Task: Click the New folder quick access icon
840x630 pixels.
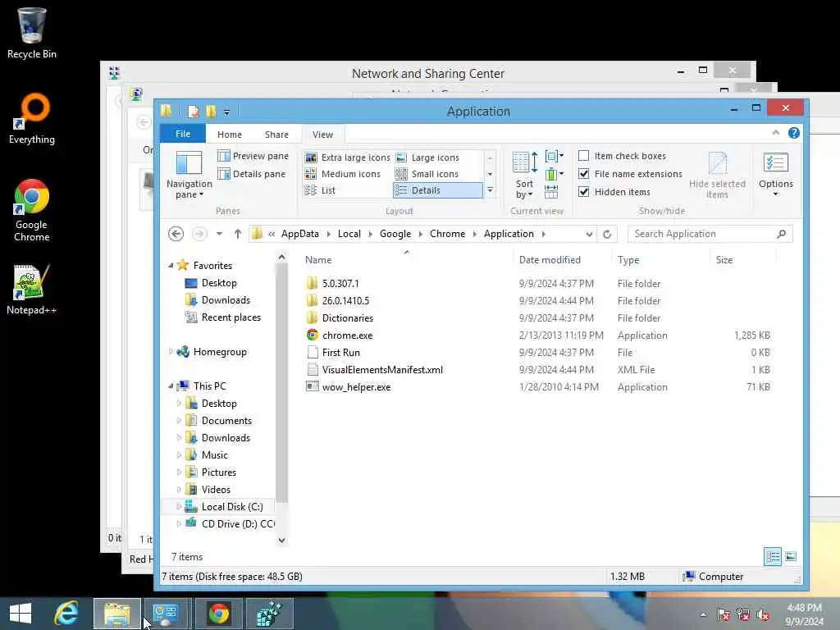Action: [x=211, y=111]
